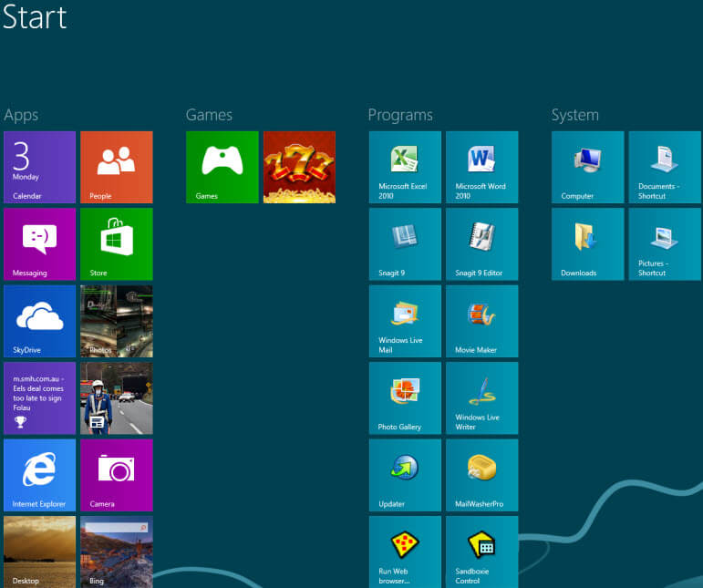Open the Snagit 9 Editor tile
Image resolution: width=703 pixels, height=588 pixels.
tap(482, 244)
